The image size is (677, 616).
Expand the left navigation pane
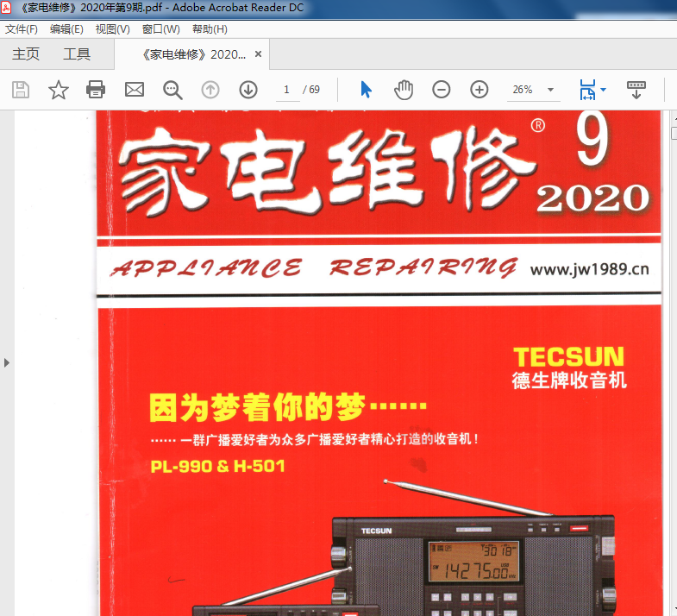pos(7,362)
